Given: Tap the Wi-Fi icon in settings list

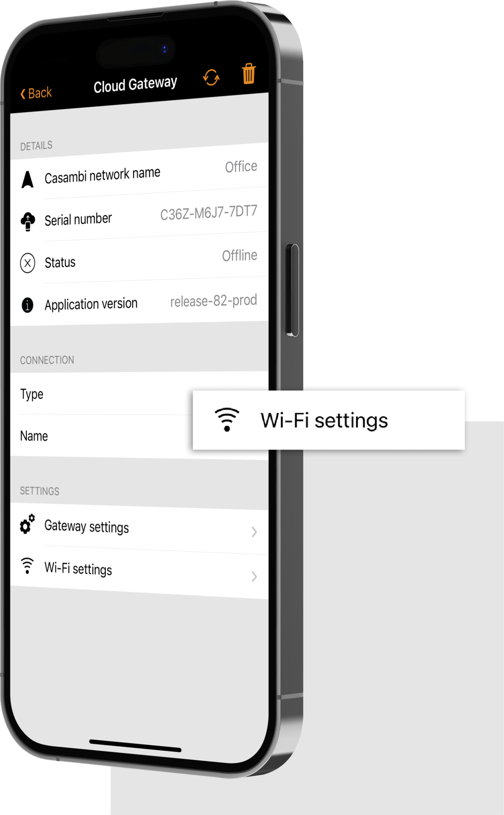Looking at the screenshot, I should point(27,566).
